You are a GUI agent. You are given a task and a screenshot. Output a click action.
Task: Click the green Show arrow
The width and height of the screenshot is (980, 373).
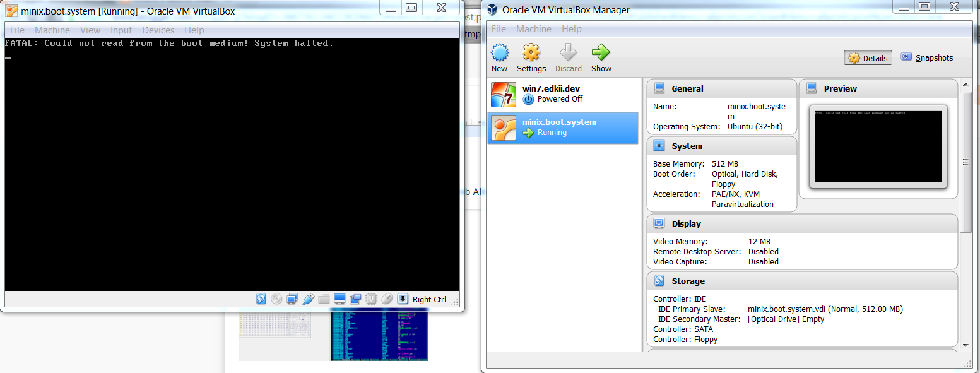(x=601, y=52)
